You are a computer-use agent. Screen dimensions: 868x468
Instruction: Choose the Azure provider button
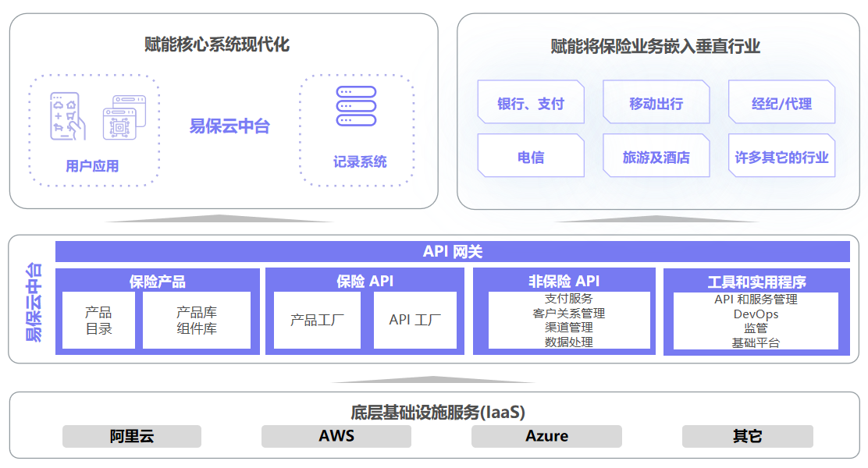pyautogui.click(x=546, y=436)
